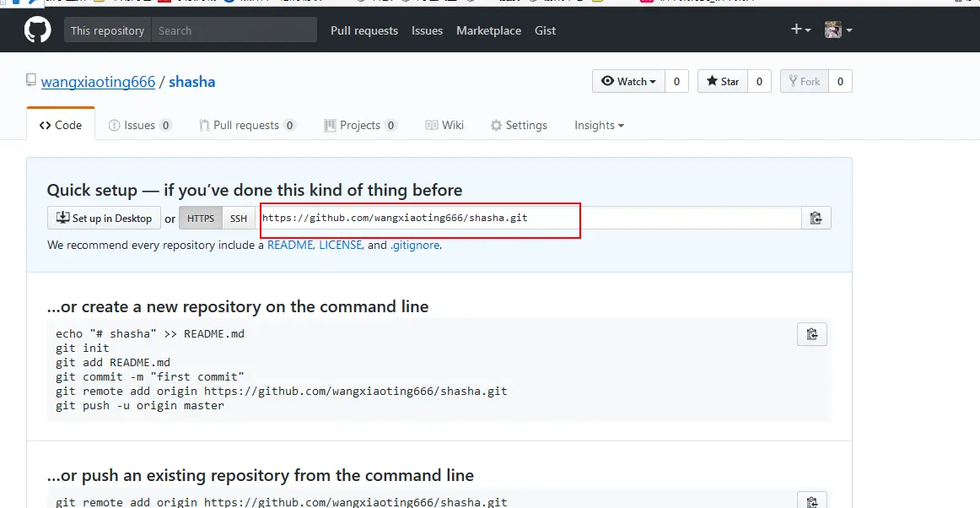This screenshot has height=508, width=980.
Task: Copy the clone URL to clipboard
Action: click(816, 218)
